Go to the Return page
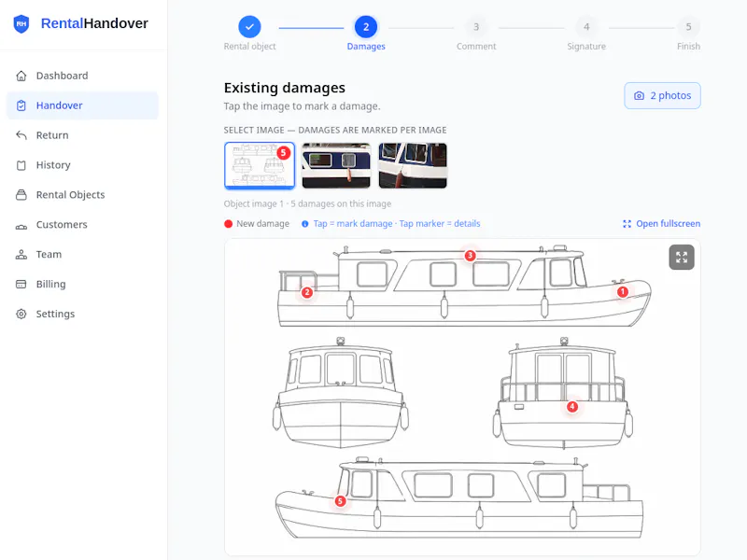Image resolution: width=747 pixels, height=560 pixels. click(x=82, y=135)
